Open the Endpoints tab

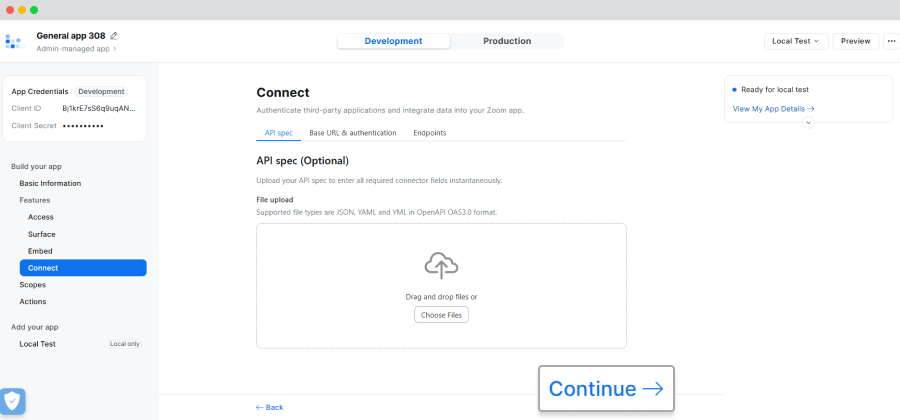point(429,133)
